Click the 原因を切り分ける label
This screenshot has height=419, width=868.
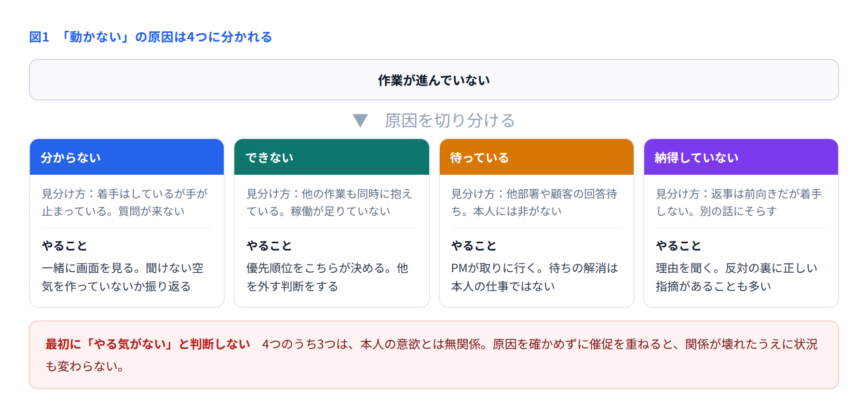coord(449,120)
